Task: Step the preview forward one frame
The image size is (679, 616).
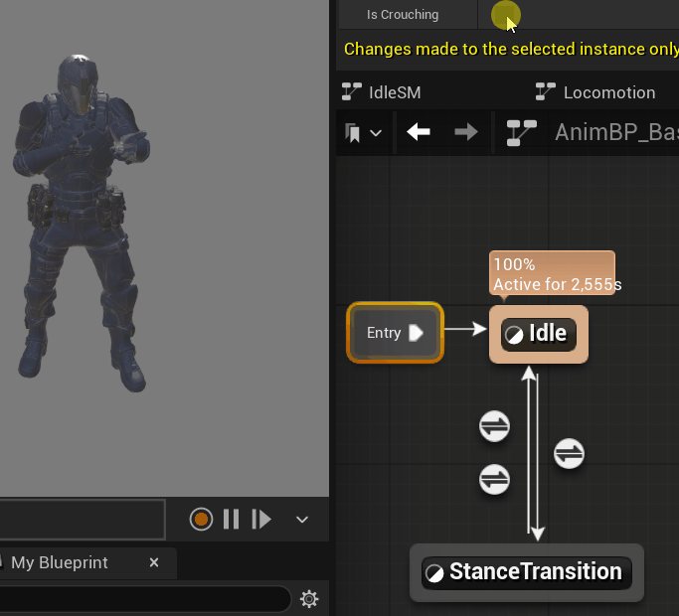Action: 261,519
